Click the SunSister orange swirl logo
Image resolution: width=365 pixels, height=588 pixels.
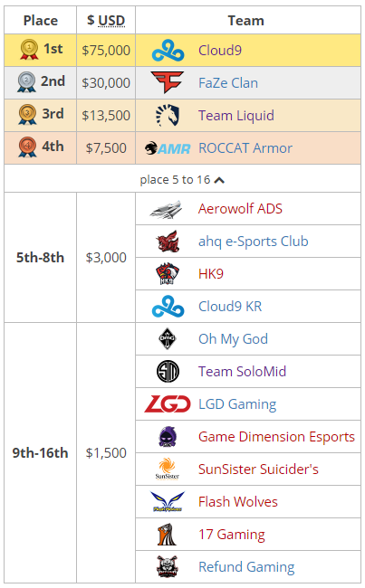coord(168,469)
